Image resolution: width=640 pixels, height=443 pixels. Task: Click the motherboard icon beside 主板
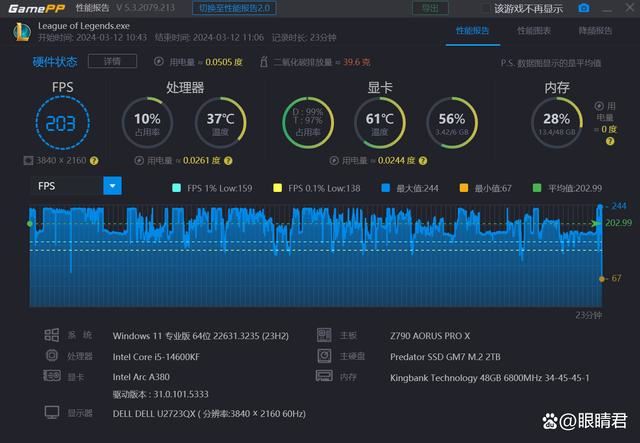[x=324, y=335]
